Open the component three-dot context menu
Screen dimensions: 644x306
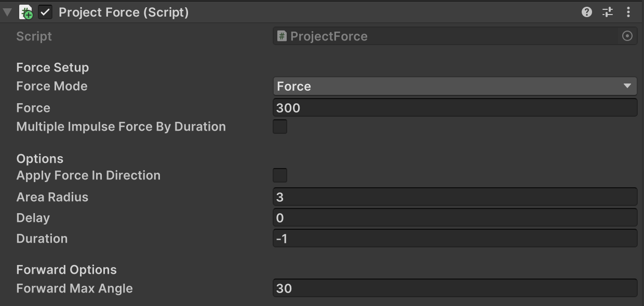click(x=628, y=12)
